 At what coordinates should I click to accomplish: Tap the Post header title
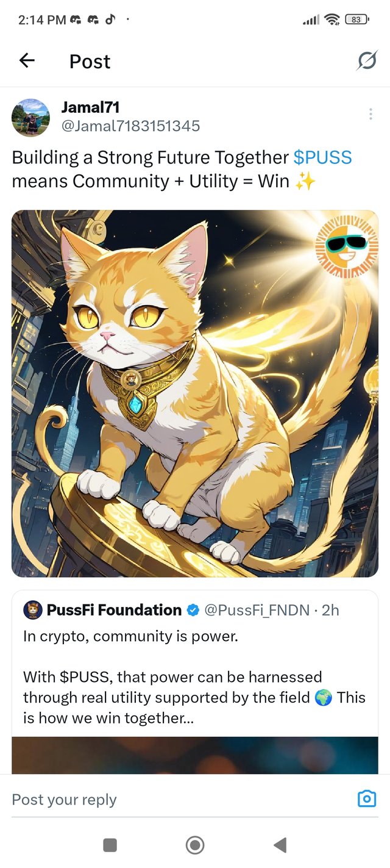pyautogui.click(x=90, y=61)
